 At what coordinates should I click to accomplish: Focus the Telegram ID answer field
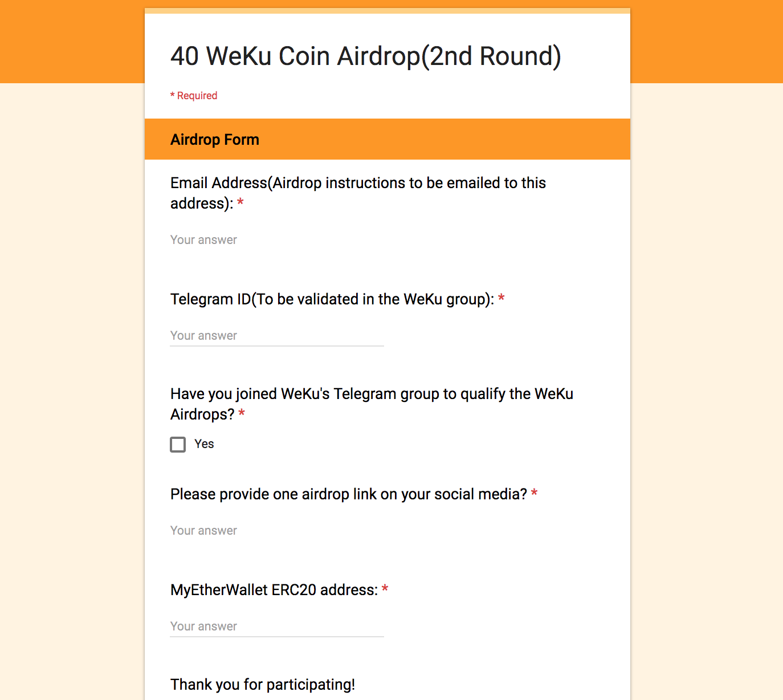(276, 336)
